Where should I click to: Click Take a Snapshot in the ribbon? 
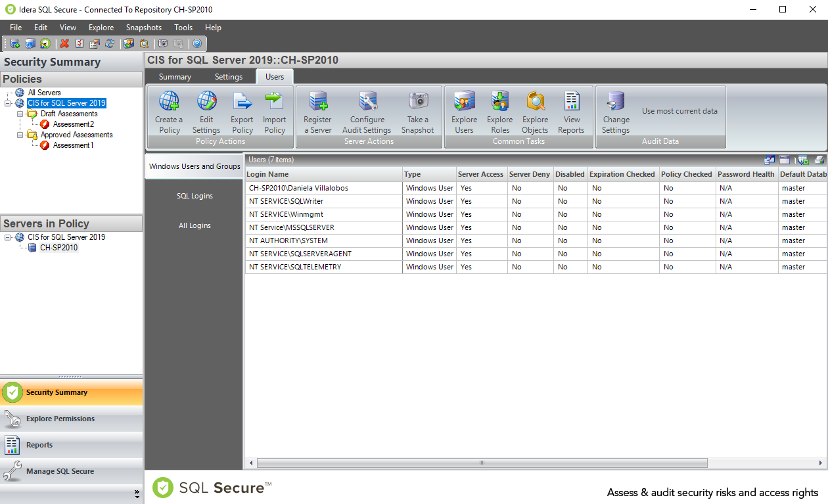point(418,112)
